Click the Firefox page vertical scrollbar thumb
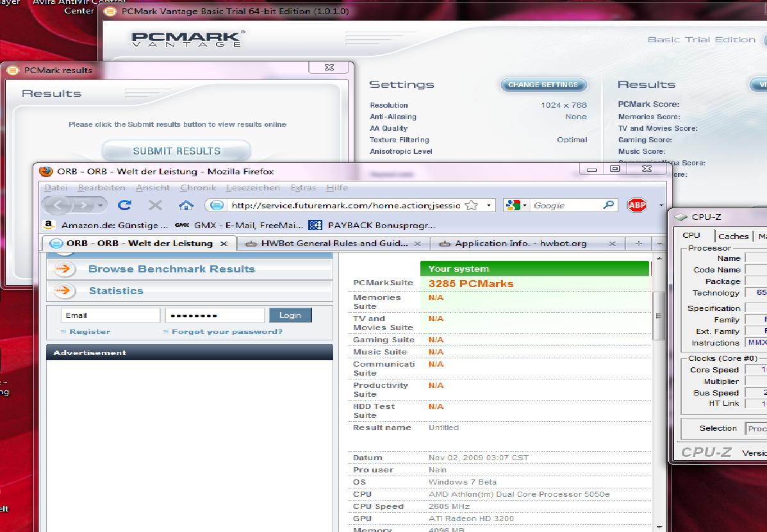 [659, 316]
